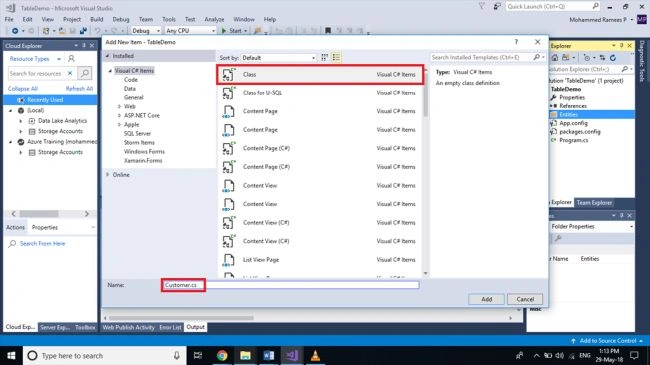Expand the Apple category
The width and height of the screenshot is (650, 365).
point(119,124)
